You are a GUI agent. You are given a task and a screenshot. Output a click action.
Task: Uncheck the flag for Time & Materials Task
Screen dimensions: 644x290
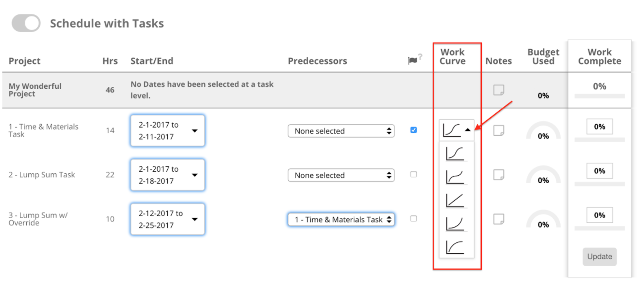point(413,130)
